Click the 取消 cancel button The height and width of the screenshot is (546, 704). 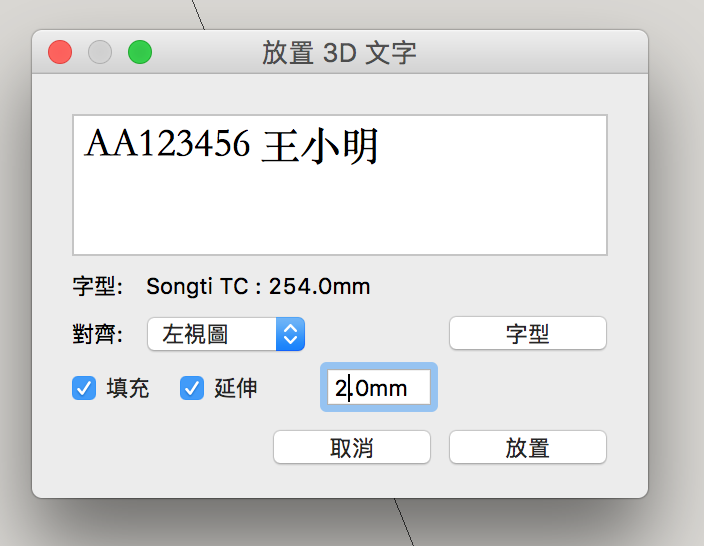point(352,448)
